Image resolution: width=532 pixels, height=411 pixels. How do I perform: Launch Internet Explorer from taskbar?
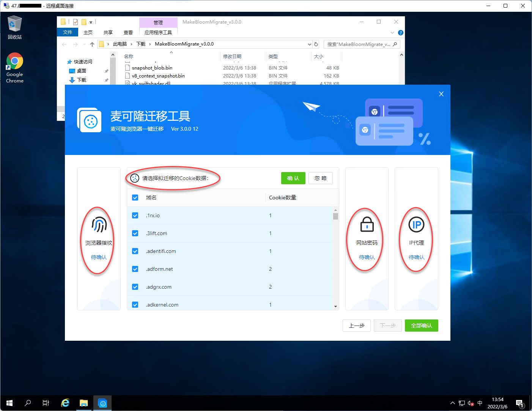click(x=65, y=403)
